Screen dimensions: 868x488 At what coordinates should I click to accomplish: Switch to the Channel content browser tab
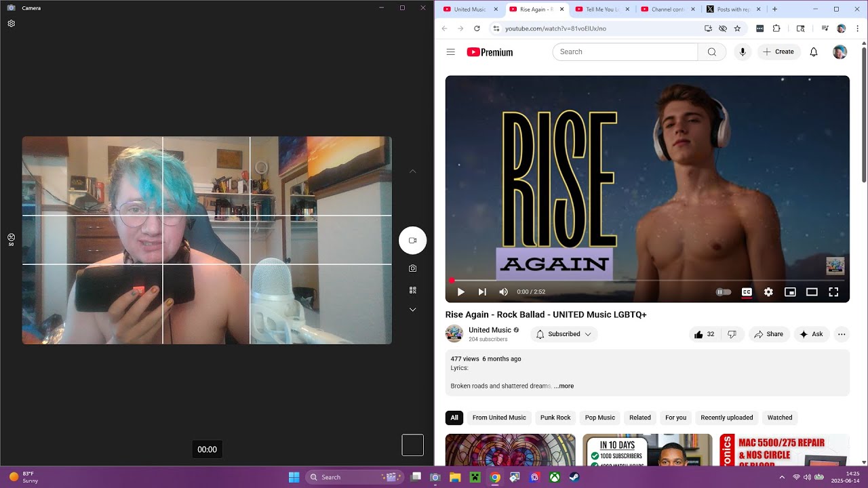click(x=667, y=9)
